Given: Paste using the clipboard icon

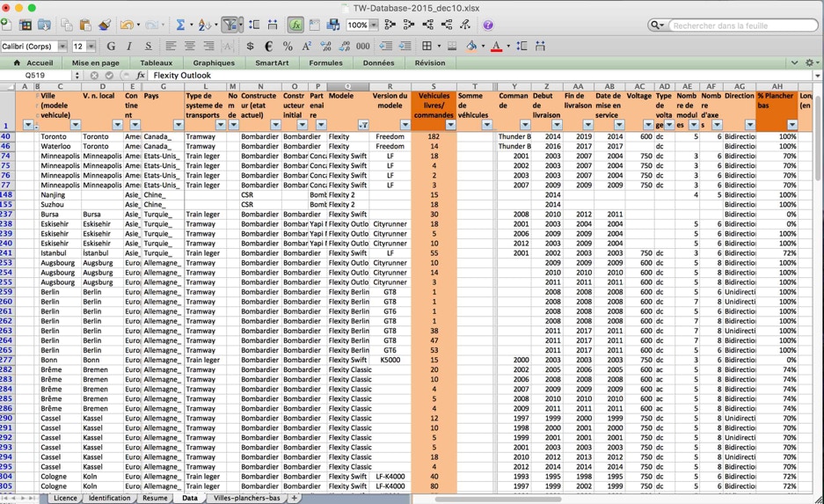Looking at the screenshot, I should coord(85,25).
